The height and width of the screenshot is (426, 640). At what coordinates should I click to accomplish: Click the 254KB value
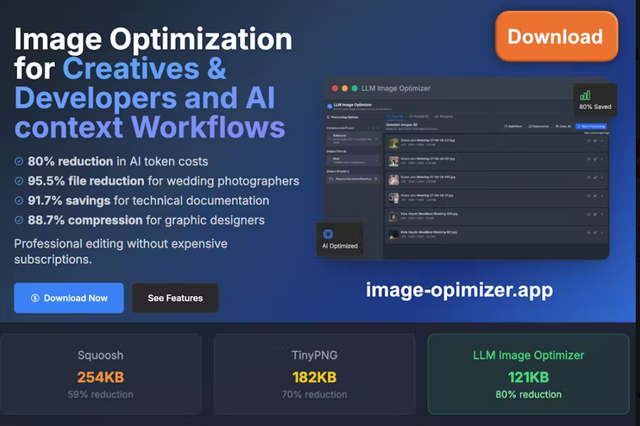[x=100, y=377]
